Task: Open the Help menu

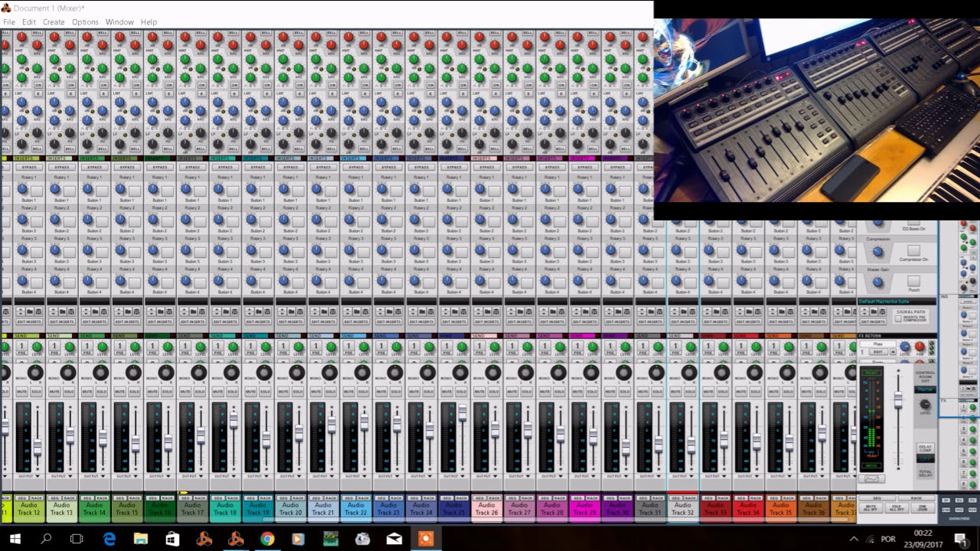Action: tap(149, 22)
